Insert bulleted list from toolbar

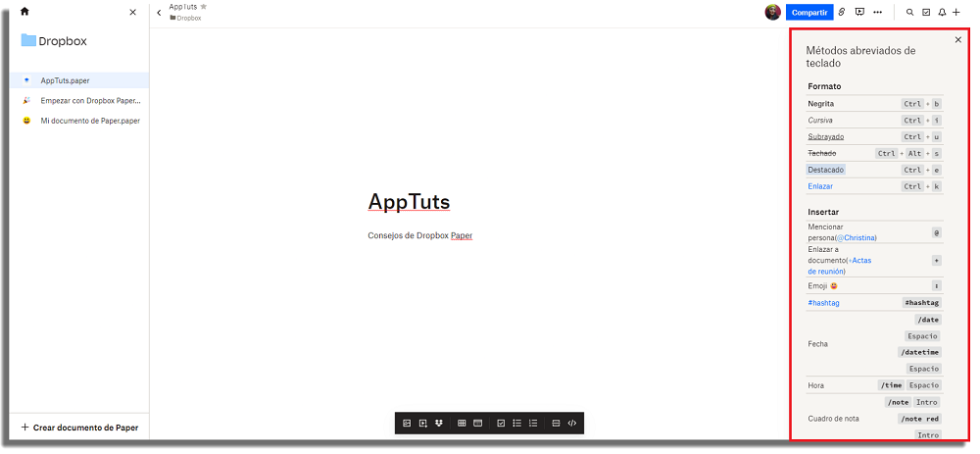[x=516, y=423]
